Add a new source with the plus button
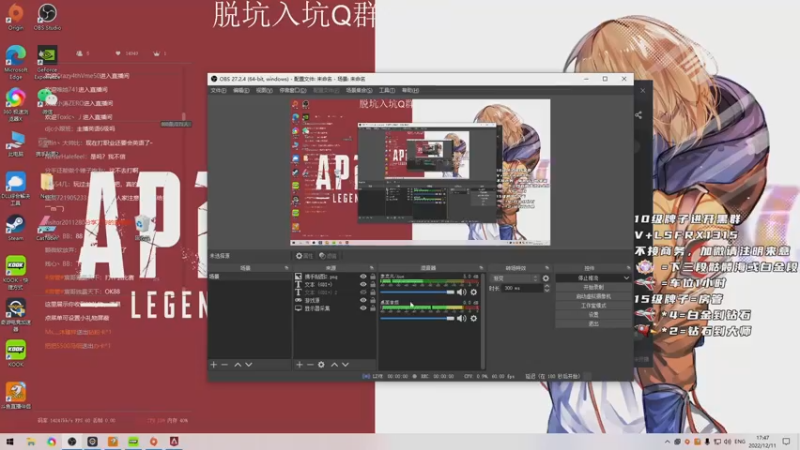800x450 pixels. pos(299,365)
